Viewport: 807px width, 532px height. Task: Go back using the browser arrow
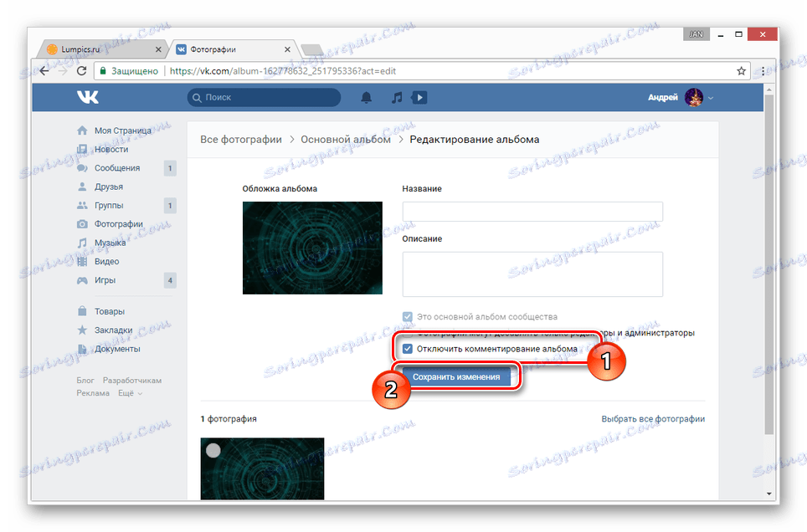[x=44, y=71]
